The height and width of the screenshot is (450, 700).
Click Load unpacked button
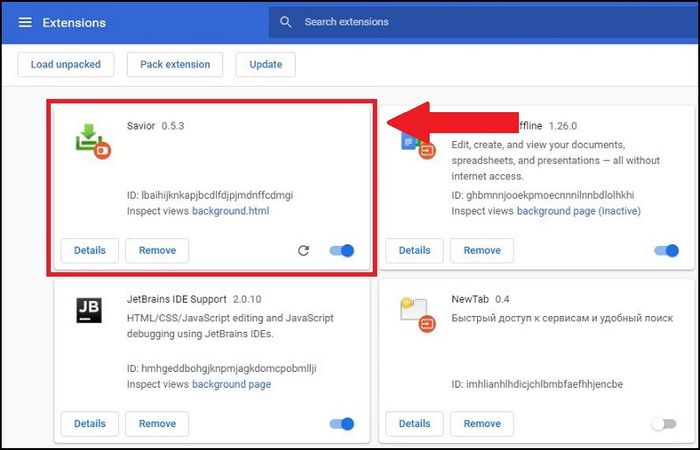(66, 64)
